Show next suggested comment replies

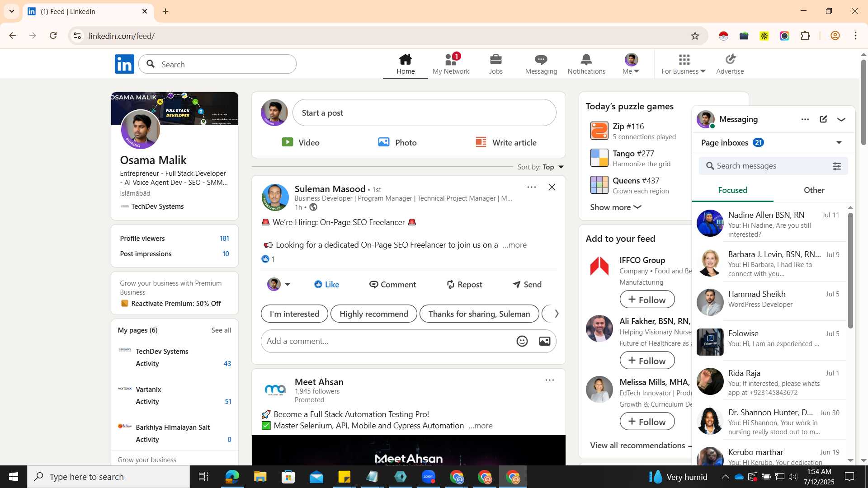pyautogui.click(x=556, y=314)
